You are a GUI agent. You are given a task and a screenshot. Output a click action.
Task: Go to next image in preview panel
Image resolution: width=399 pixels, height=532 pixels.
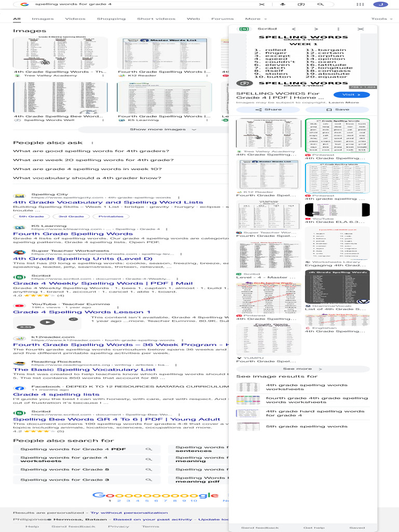tap(316, 29)
